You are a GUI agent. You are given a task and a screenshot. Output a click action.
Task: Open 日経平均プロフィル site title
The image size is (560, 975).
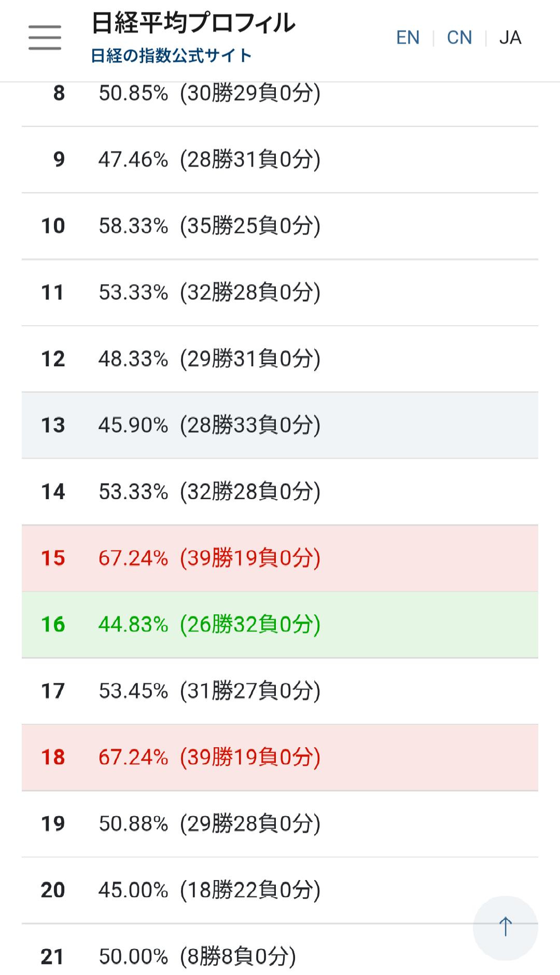click(x=193, y=23)
